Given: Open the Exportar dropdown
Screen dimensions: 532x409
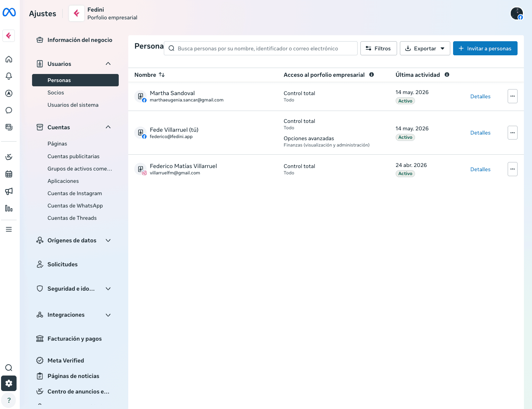Looking at the screenshot, I should (425, 48).
